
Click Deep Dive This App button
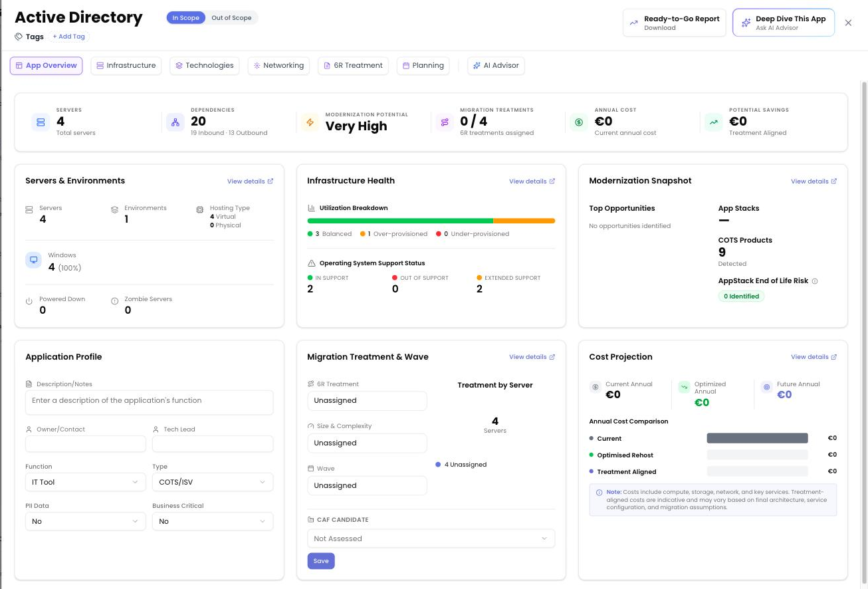pyautogui.click(x=783, y=23)
